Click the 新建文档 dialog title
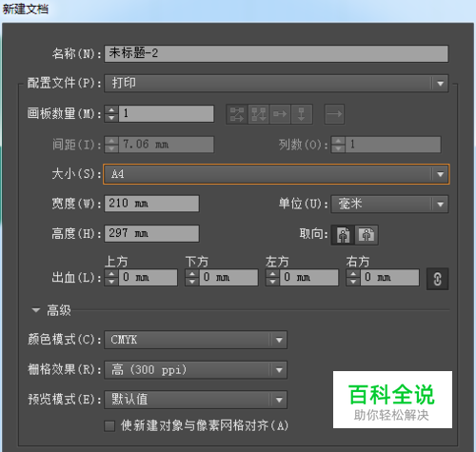This screenshot has height=452, width=476. click(26, 9)
